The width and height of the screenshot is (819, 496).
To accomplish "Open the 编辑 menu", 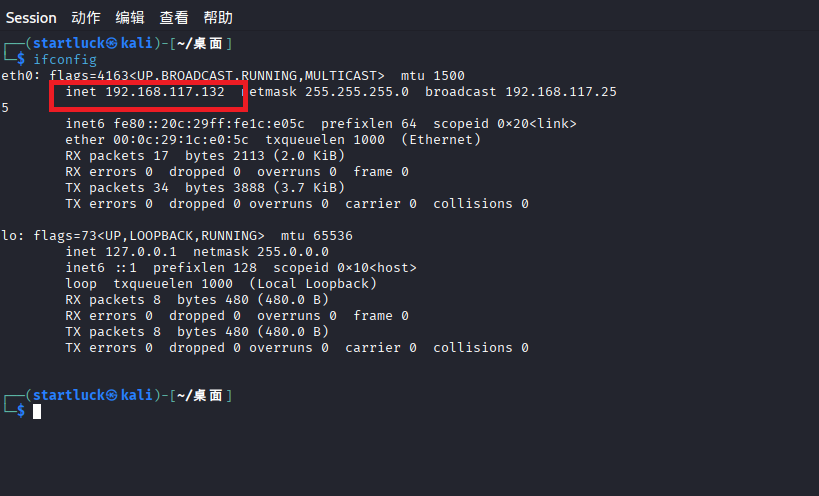I will click(x=130, y=18).
